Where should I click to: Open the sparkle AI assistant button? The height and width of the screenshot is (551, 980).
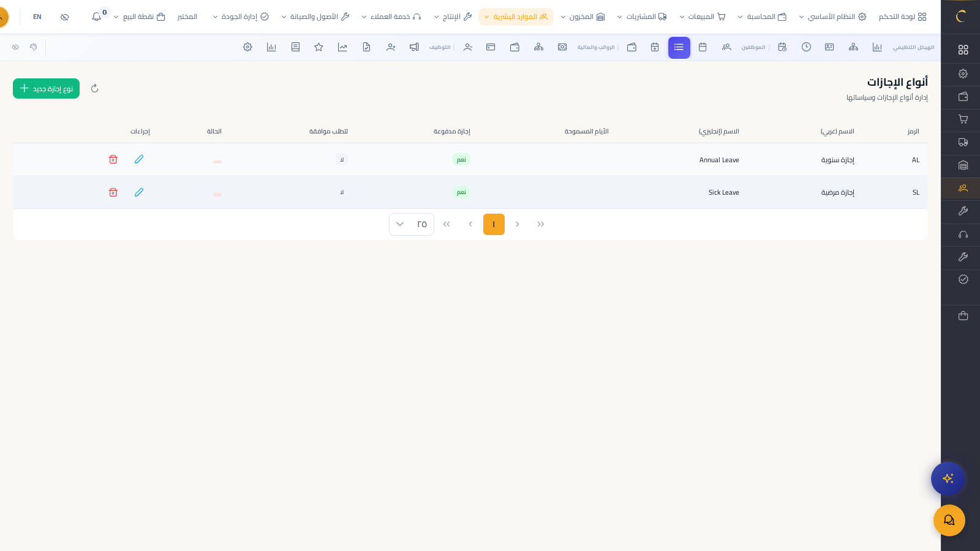click(x=948, y=479)
